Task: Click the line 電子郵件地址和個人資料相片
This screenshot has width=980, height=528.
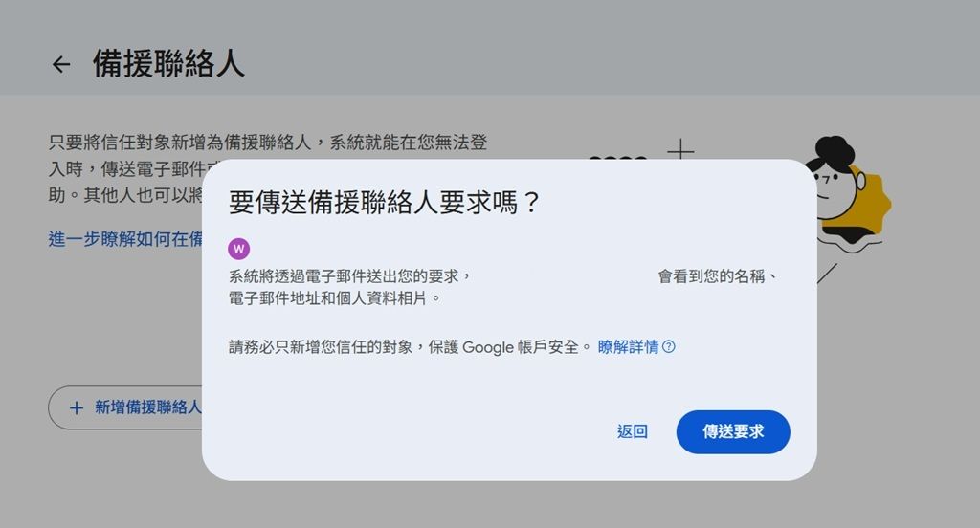Action: (335, 298)
